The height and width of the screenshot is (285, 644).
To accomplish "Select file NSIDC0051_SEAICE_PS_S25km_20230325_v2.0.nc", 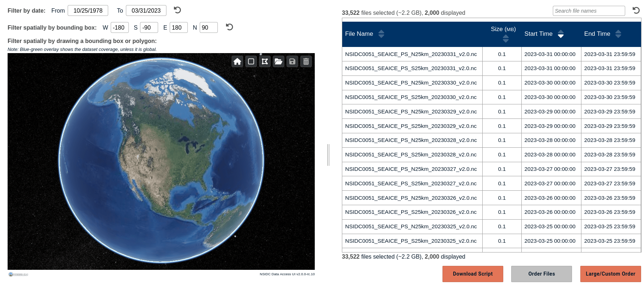I will tap(411, 241).
